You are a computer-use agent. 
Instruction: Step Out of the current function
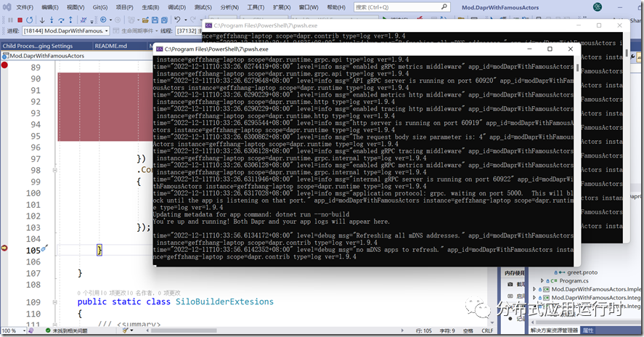[70, 20]
